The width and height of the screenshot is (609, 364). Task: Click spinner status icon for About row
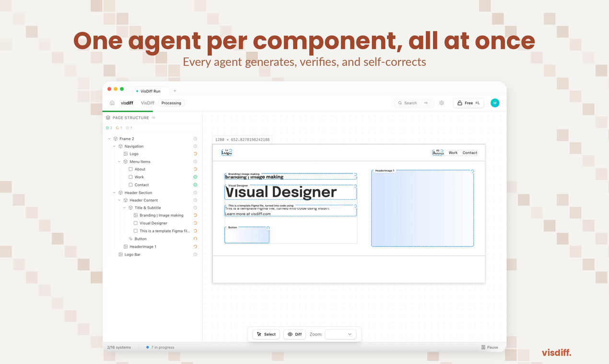pos(195,169)
